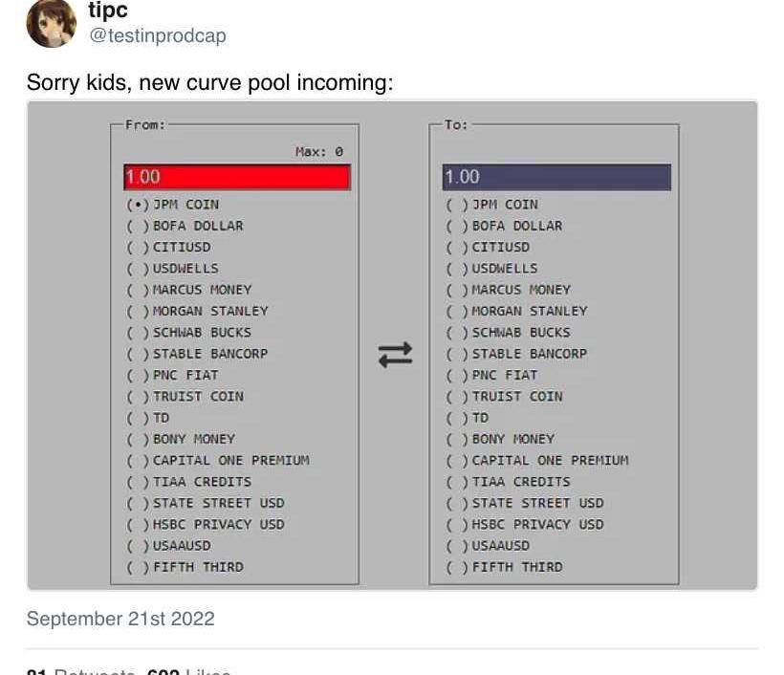Click the swap direction arrows icon
Viewport: 784px width, 675px height.
pos(395,355)
